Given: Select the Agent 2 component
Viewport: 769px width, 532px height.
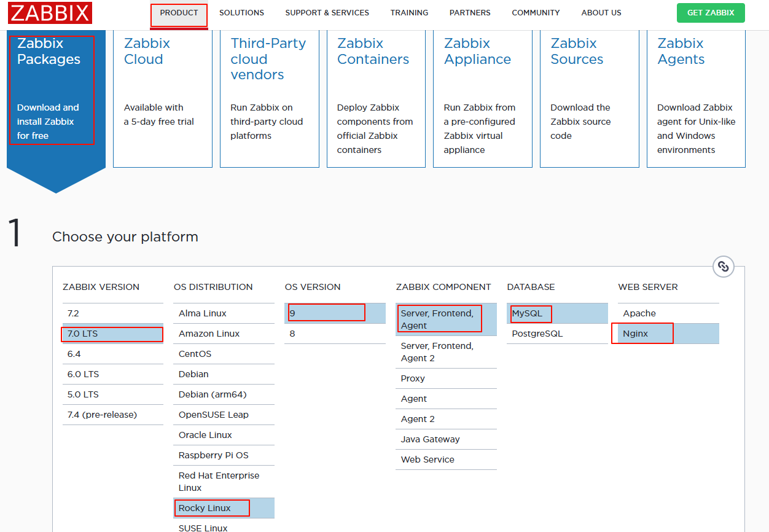Looking at the screenshot, I should [447, 419].
